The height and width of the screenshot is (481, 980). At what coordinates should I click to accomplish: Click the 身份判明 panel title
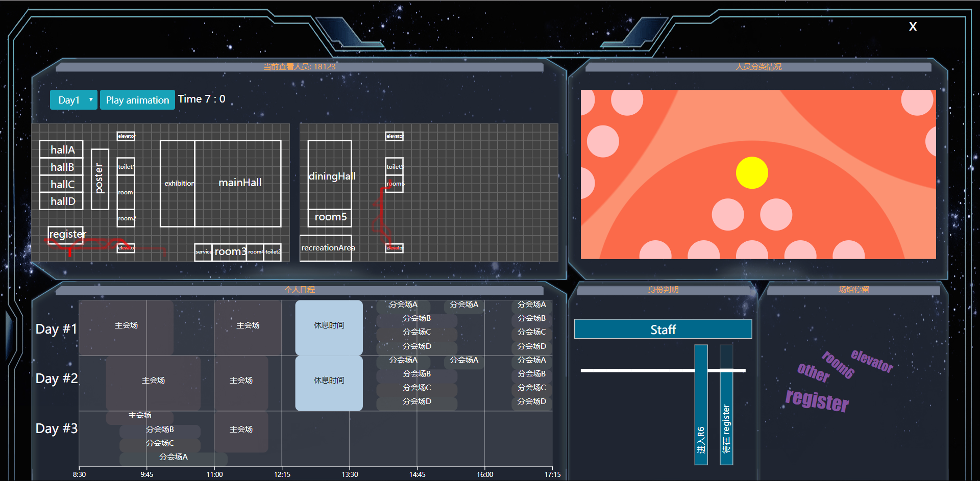(x=663, y=290)
